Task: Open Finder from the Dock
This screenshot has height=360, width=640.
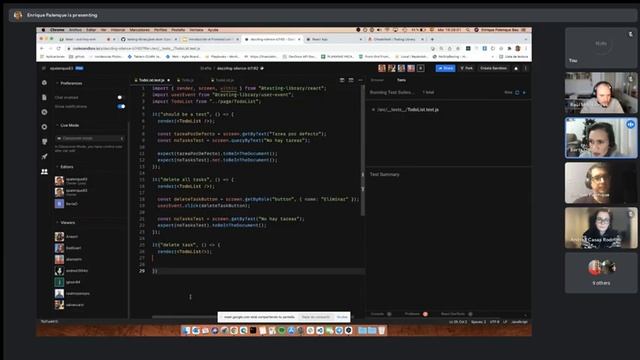Action: click(x=186, y=331)
